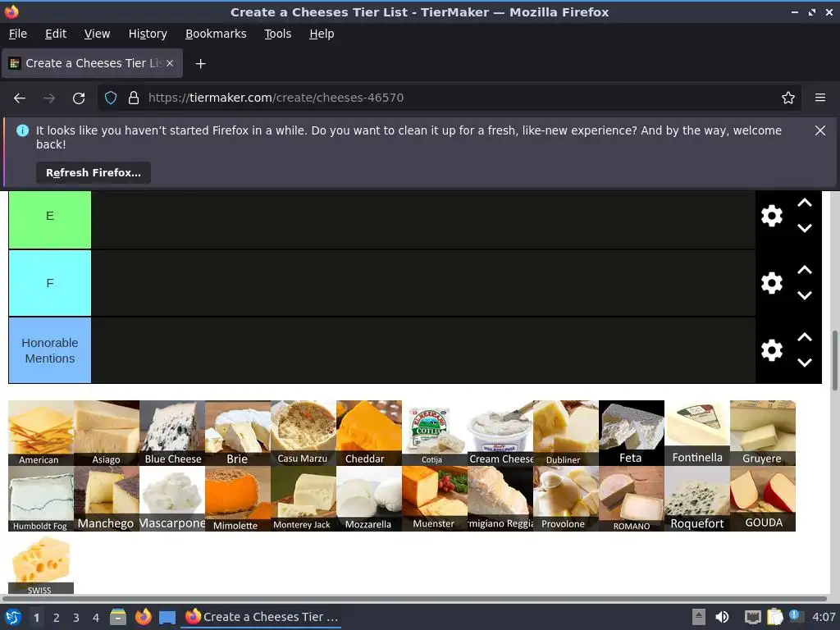Select the American cheese image
Screen dimensions: 840x630
point(41,433)
